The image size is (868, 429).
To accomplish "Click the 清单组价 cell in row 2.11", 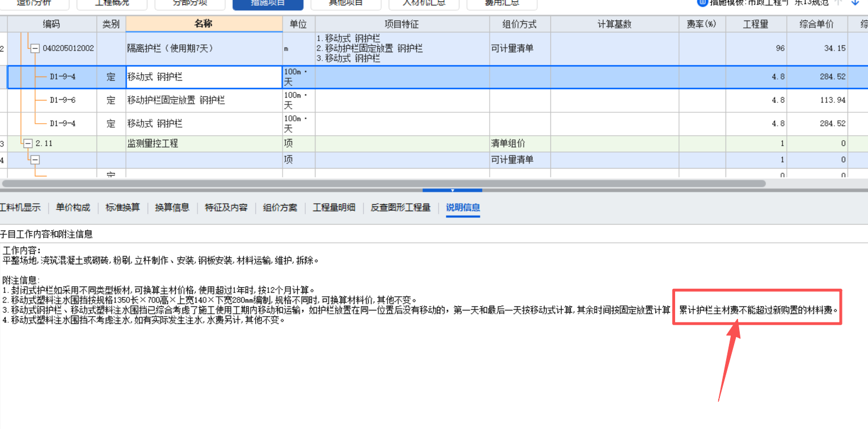I will pyautogui.click(x=520, y=144).
